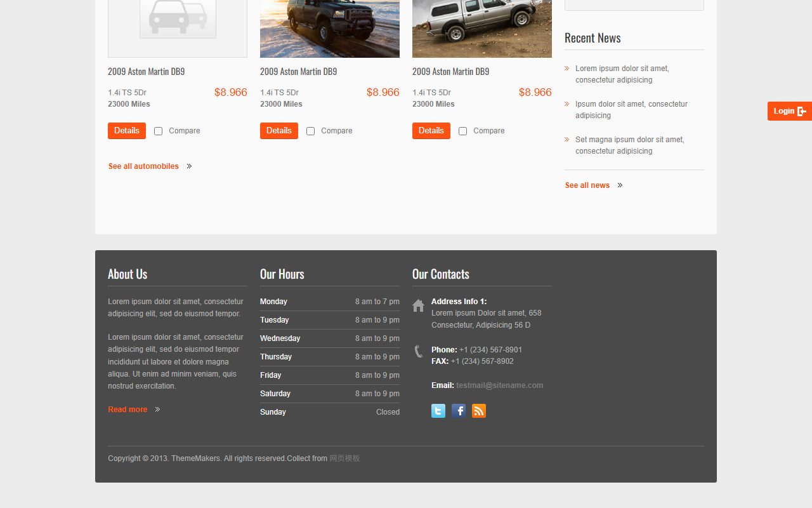Click the fax number +1 (234) 567-8902

click(x=482, y=361)
